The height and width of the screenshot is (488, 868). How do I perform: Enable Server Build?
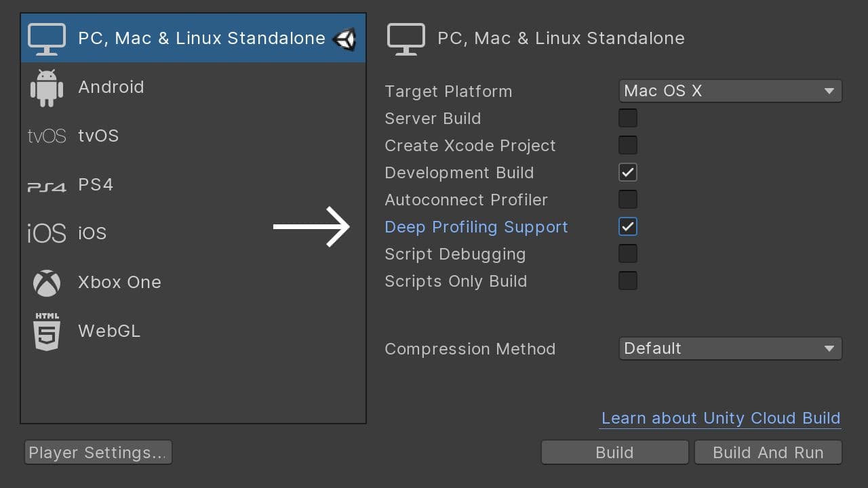coord(627,118)
